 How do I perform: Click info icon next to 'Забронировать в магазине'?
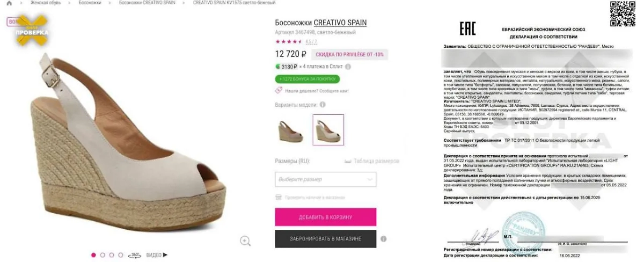pos(383,239)
